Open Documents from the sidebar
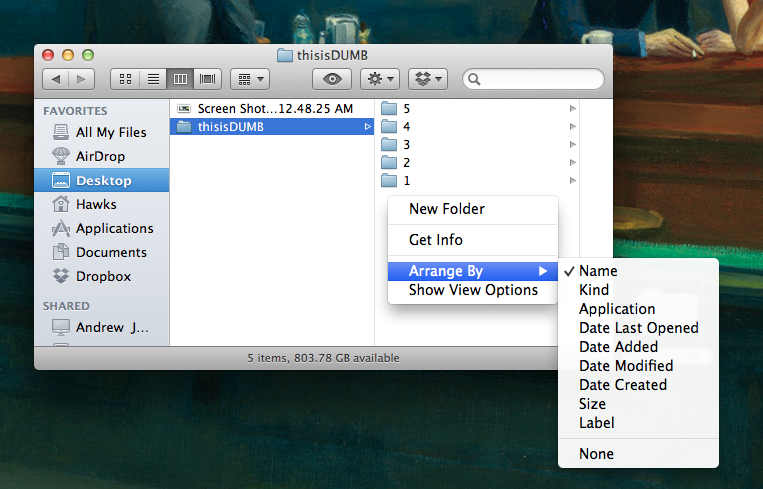The width and height of the screenshot is (763, 489). click(x=102, y=252)
